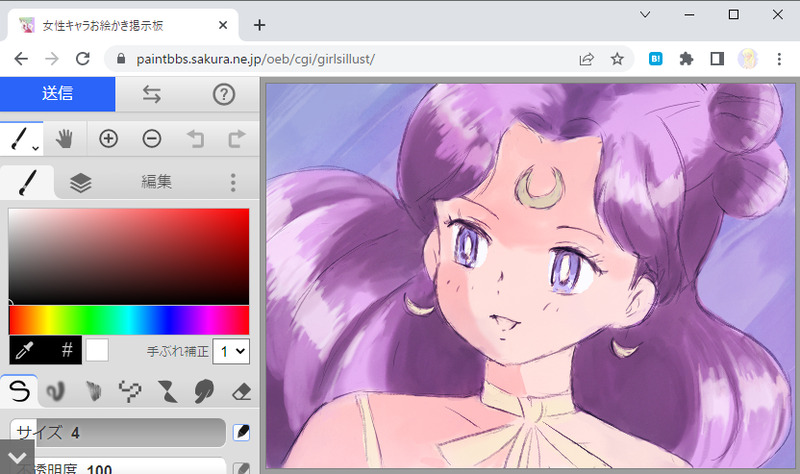The image size is (800, 474).
Task: Open the extensions puzzle icon
Action: point(686,59)
